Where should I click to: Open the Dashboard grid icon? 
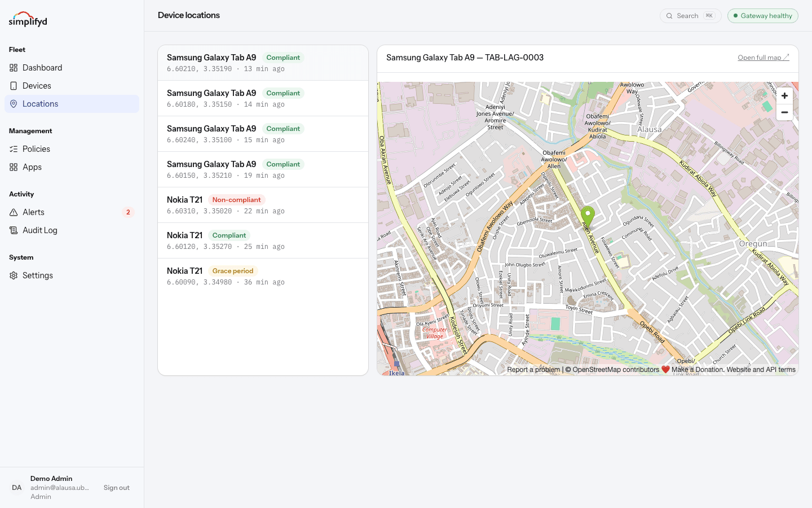[14, 68]
